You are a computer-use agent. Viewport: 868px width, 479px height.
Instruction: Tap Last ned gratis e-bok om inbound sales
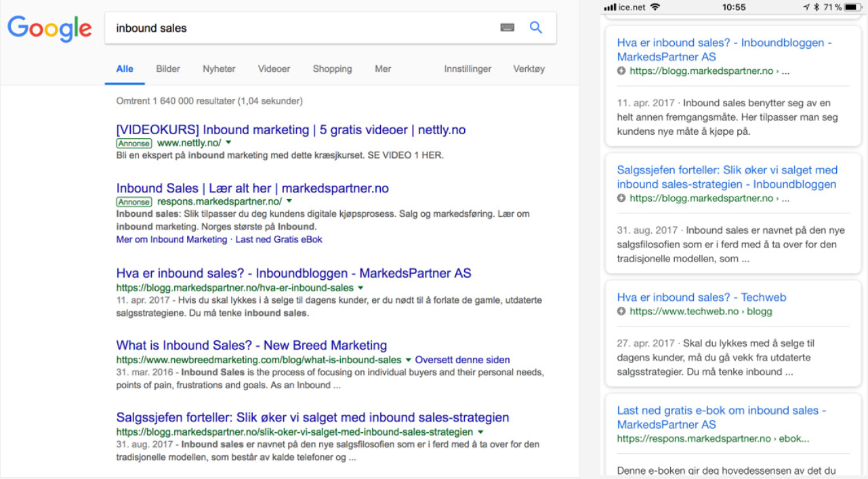coord(722,417)
